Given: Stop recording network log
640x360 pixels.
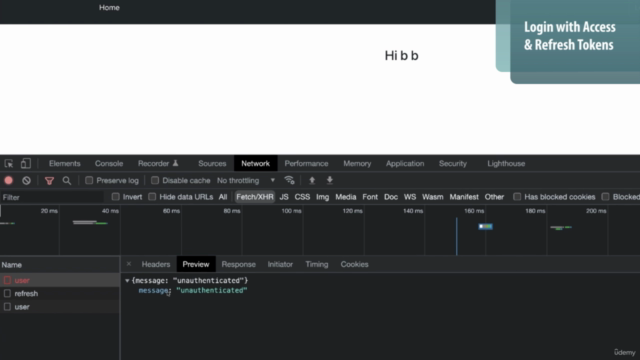Looking at the screenshot, I should [x=9, y=180].
